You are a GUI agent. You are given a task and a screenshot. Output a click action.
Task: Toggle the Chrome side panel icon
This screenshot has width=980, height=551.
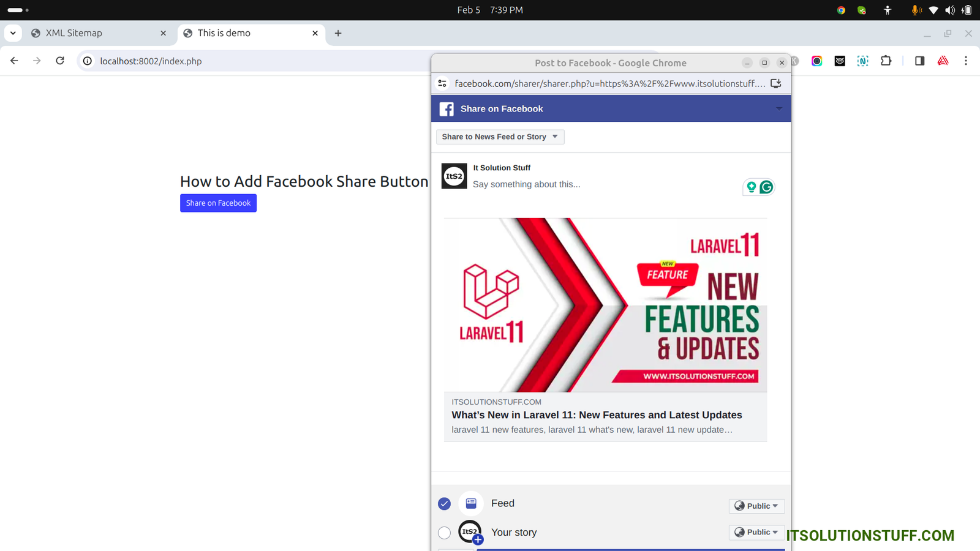(919, 61)
